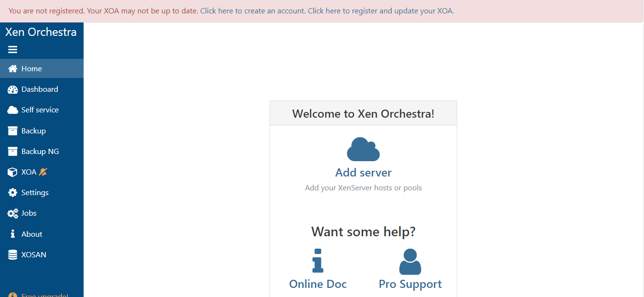This screenshot has width=644, height=297.
Task: Click the Dashboard gauge icon
Action: tap(13, 89)
